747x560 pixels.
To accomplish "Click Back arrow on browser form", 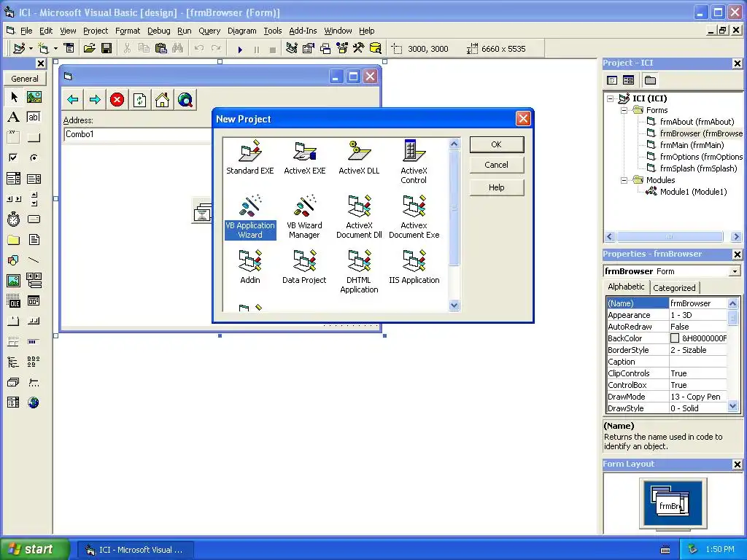I will 73,99.
